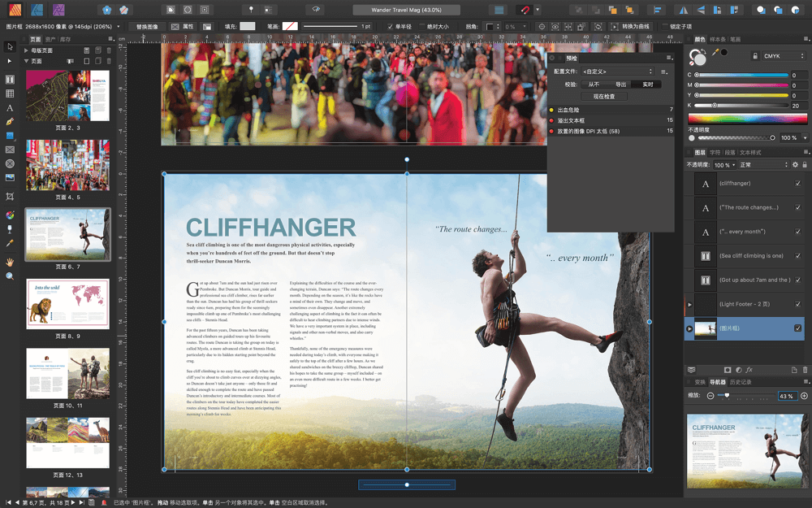Select the Fill gradient tool
812x508 pixels.
9,215
